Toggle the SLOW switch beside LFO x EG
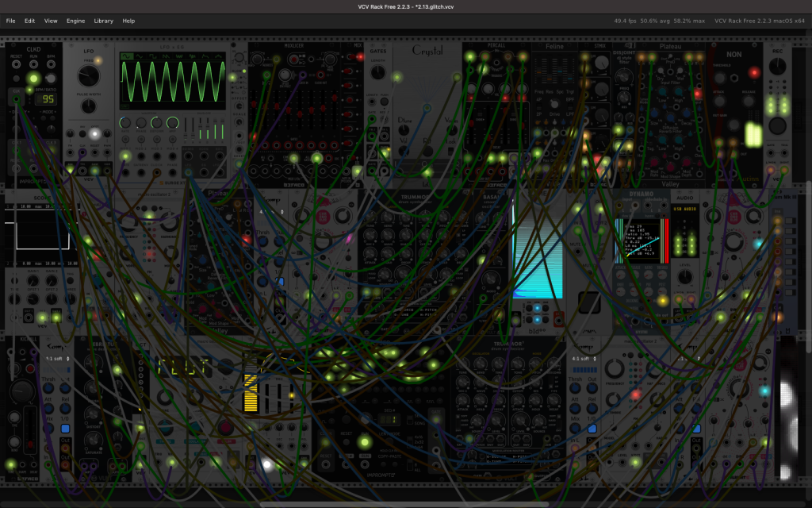This screenshot has width=812, height=508. pyautogui.click(x=244, y=71)
